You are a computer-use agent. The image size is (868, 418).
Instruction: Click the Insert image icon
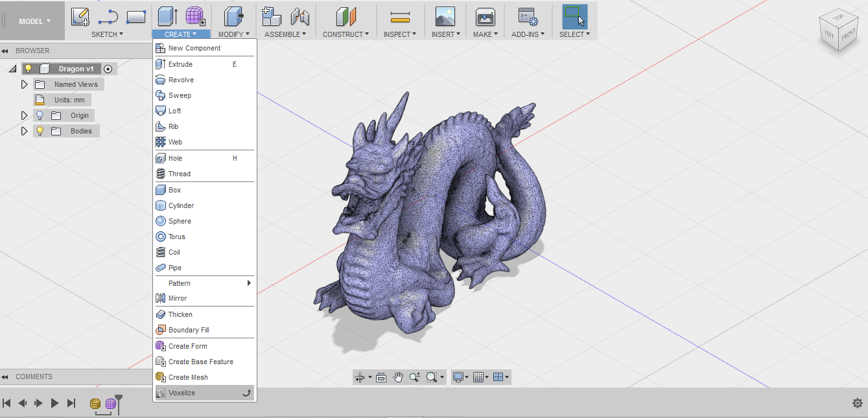(445, 17)
